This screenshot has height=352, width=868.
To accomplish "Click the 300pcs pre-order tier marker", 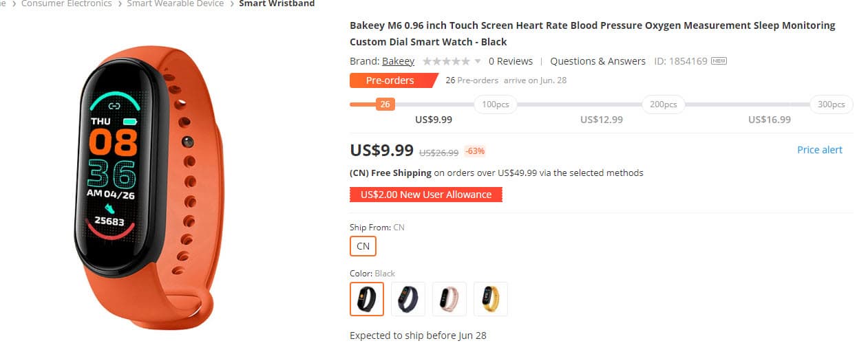I will pos(832,104).
